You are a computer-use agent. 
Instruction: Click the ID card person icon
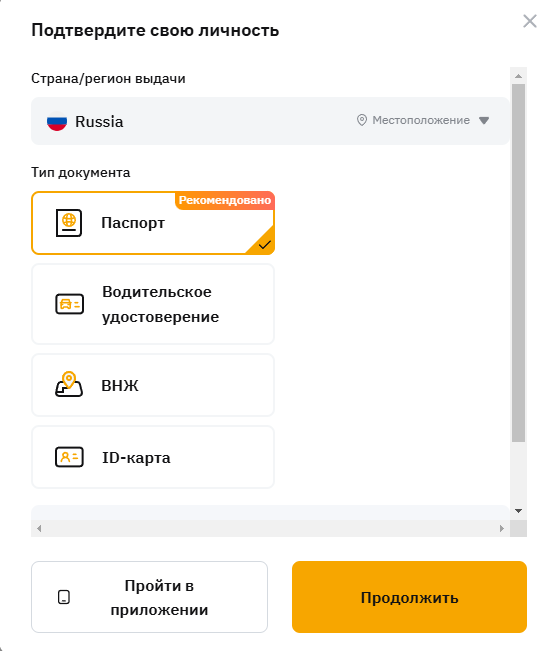pyautogui.click(x=69, y=457)
